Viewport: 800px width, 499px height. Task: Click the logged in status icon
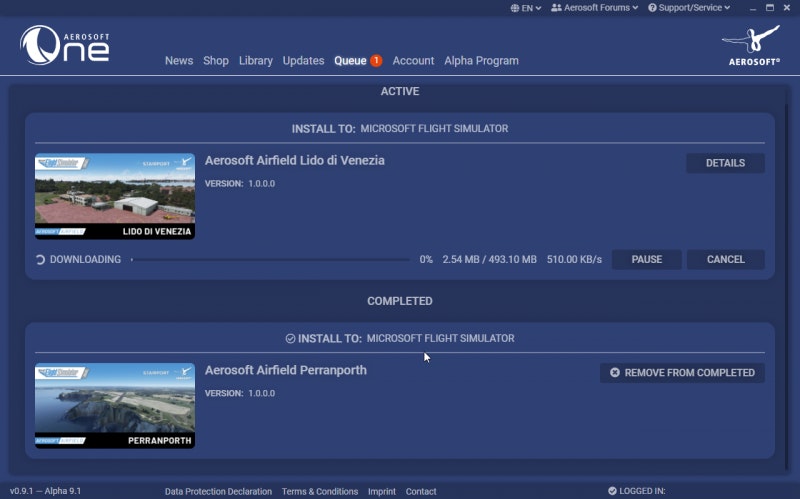click(612, 491)
